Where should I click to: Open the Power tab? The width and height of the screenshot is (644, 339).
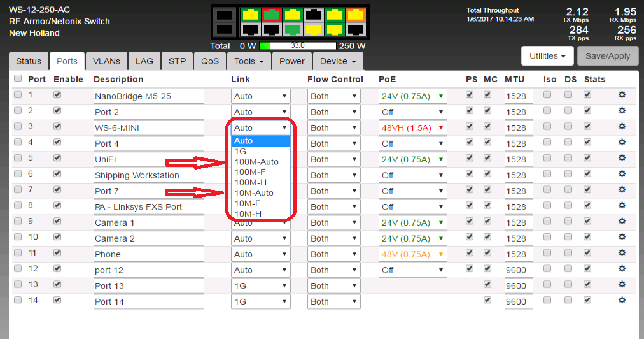click(x=292, y=61)
